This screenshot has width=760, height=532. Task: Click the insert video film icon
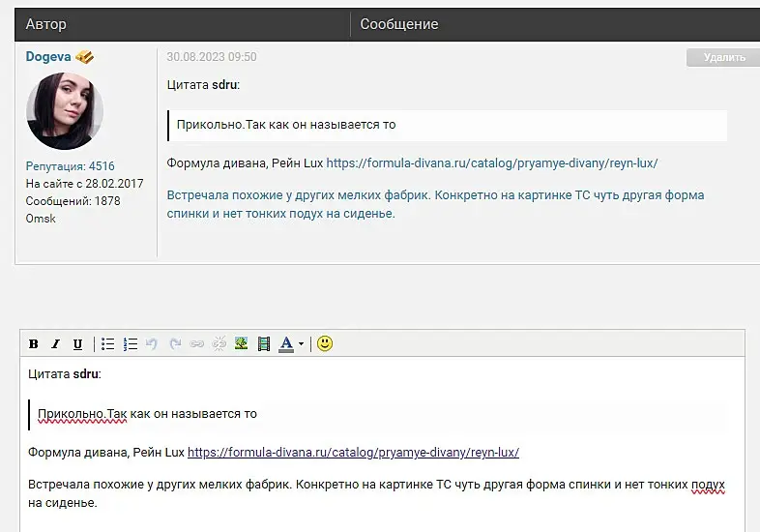click(x=264, y=343)
